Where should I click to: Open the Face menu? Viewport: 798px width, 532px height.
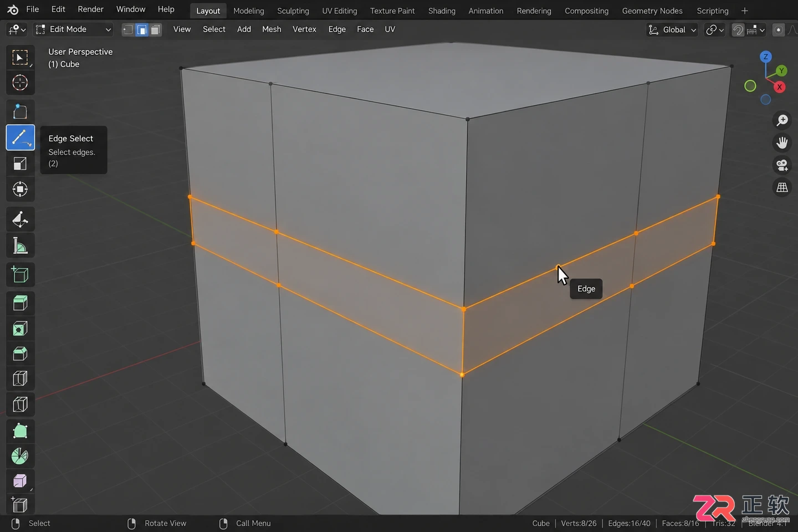tap(365, 29)
